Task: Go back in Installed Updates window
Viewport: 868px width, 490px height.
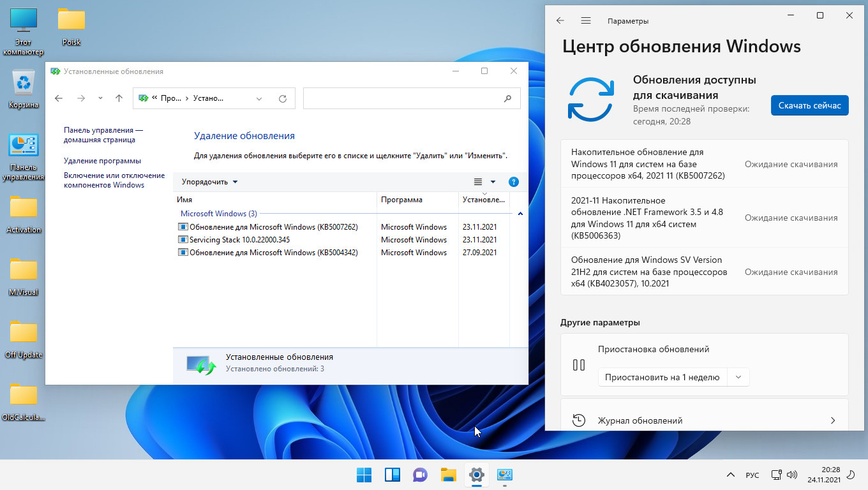Action: point(59,98)
